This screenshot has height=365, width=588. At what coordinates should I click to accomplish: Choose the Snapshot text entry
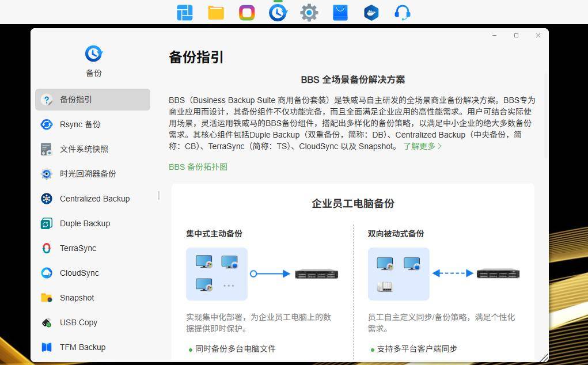[x=77, y=298]
